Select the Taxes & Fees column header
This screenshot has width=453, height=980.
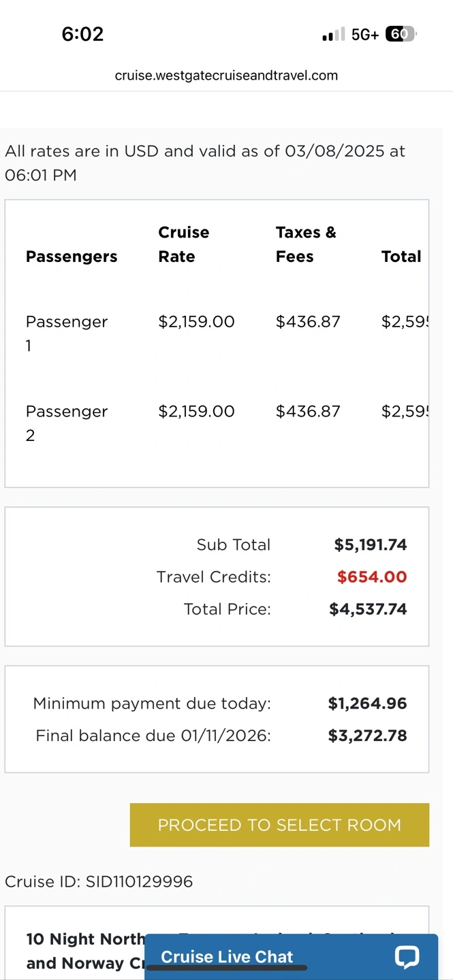306,244
